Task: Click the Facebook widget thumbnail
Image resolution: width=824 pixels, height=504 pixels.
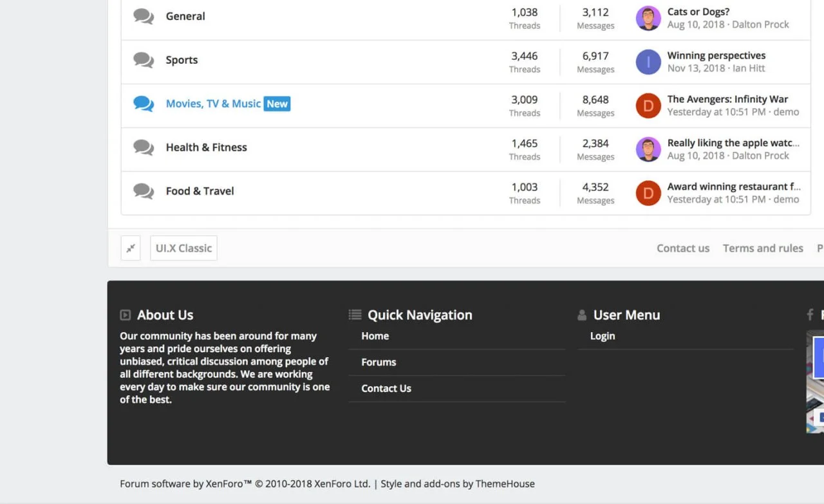Action: (x=815, y=381)
